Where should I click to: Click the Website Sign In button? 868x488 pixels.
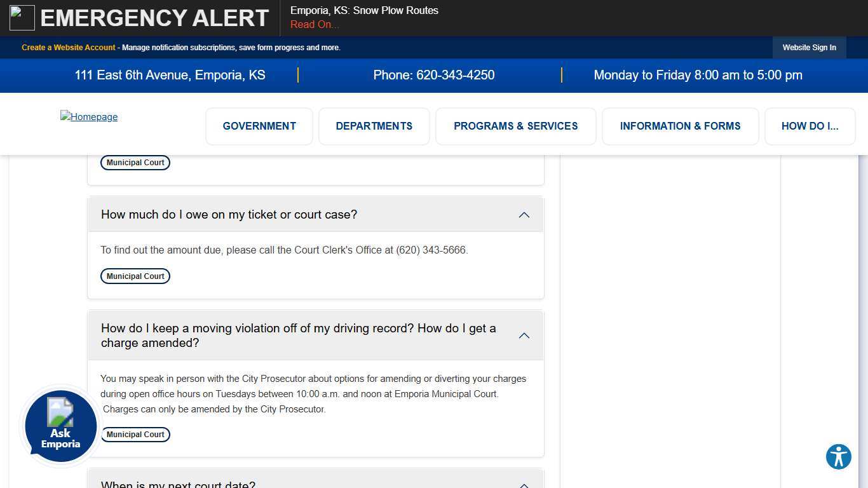809,48
